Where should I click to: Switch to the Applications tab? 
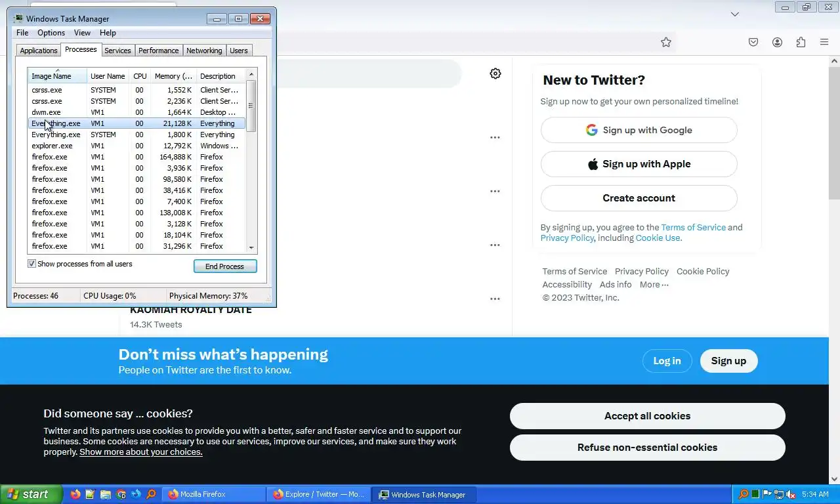click(39, 51)
